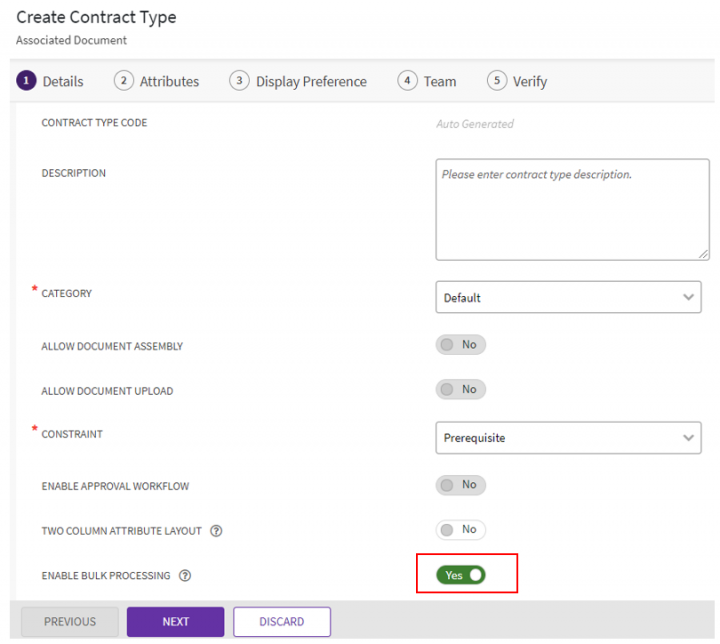Click the step 5 number circle
Image resolution: width=720 pixels, height=644 pixels.
[497, 81]
